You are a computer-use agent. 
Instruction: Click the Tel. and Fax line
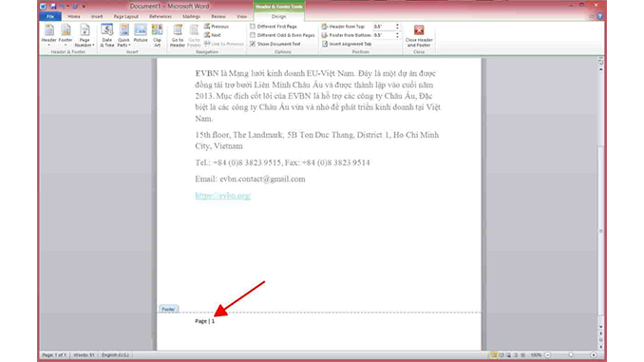tap(282, 162)
